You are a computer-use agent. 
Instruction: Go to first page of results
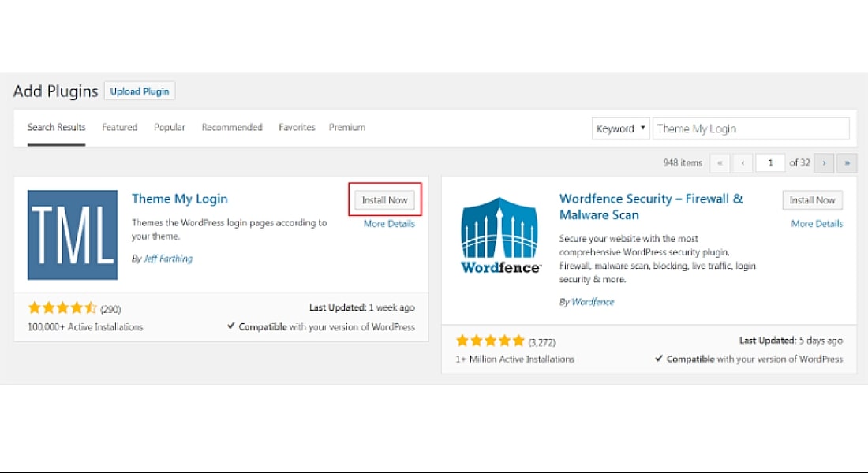[720, 163]
